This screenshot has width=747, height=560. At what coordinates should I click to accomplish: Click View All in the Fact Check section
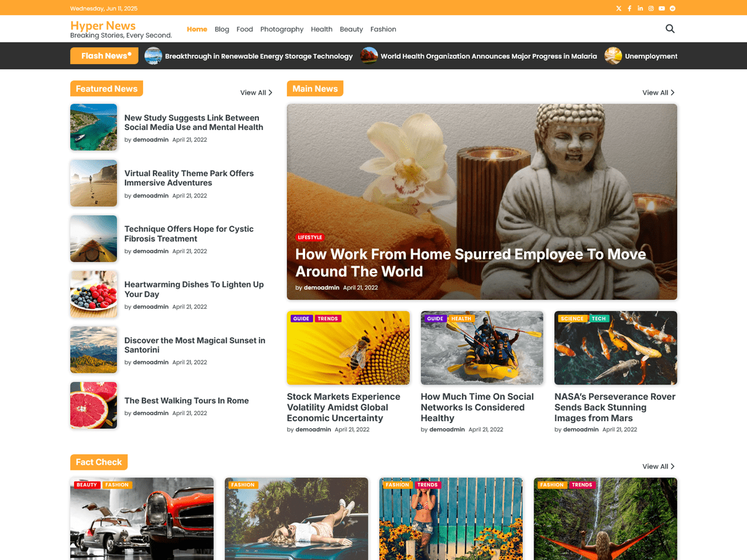[658, 466]
